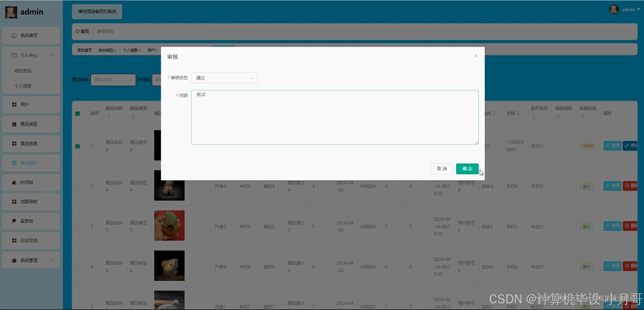Click the admin avatar at top right
This screenshot has width=644, height=310.
pos(614,10)
